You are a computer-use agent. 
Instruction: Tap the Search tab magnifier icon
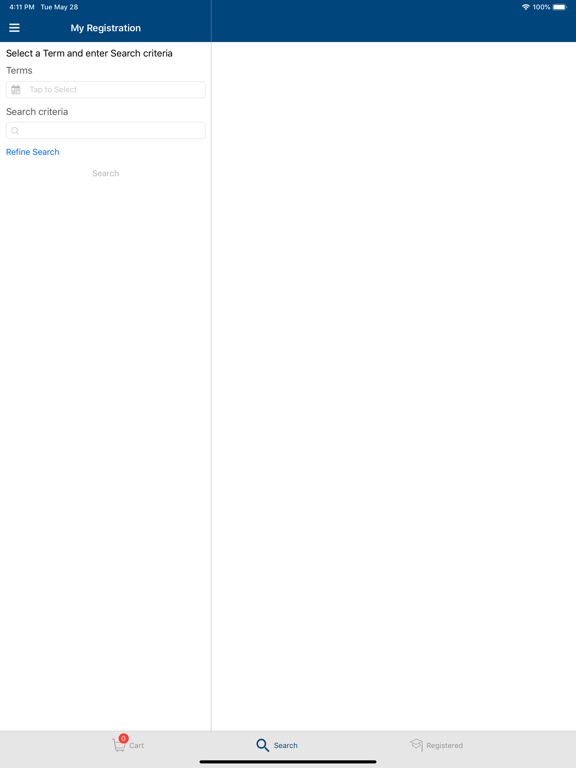click(263, 745)
